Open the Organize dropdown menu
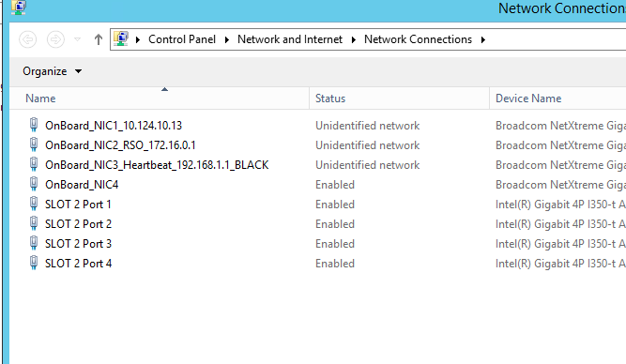This screenshot has height=364, width=626. (53, 71)
